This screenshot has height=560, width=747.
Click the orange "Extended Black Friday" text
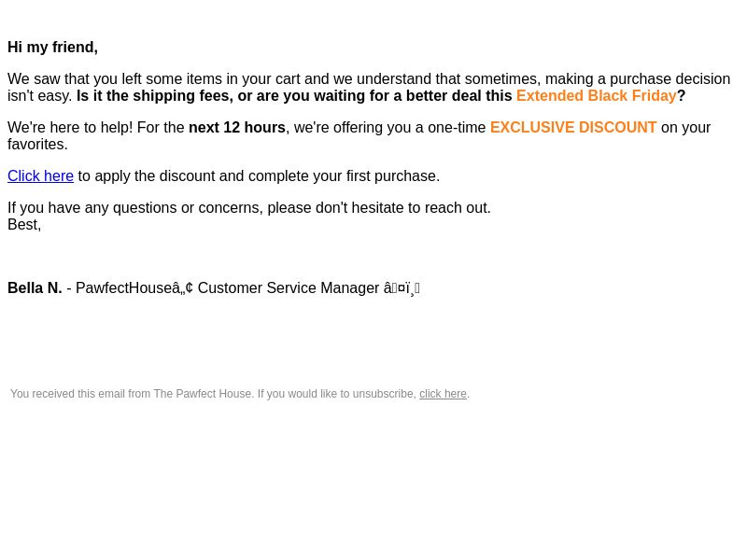click(x=596, y=96)
